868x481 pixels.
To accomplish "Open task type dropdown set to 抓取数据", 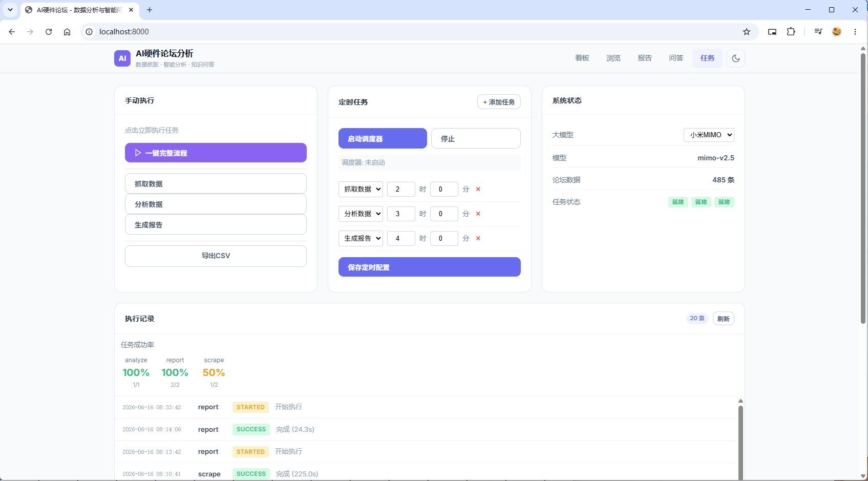I will click(x=361, y=189).
